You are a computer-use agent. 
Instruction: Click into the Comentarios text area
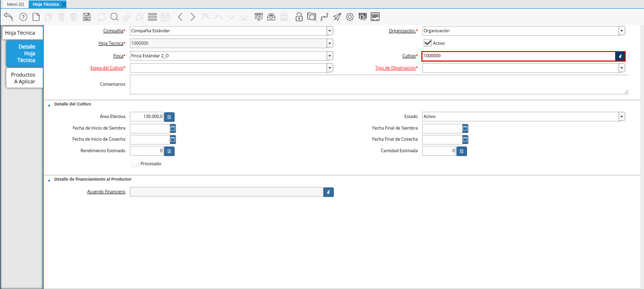tap(379, 84)
